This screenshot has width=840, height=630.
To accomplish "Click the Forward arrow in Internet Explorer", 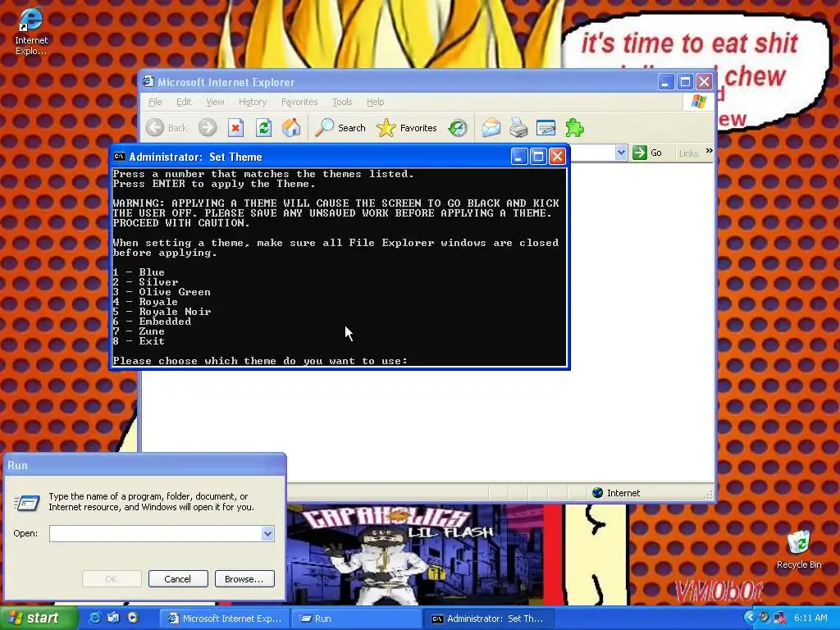I will pos(208,127).
